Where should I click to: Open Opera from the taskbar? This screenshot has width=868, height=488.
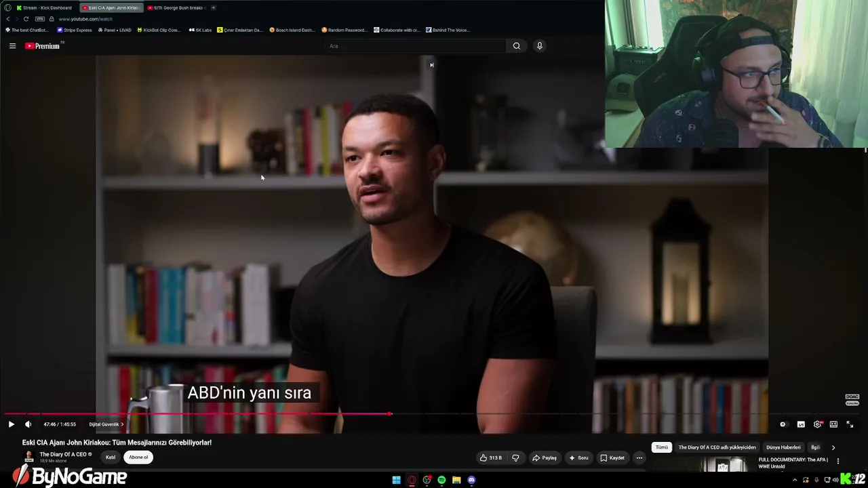[x=412, y=480]
